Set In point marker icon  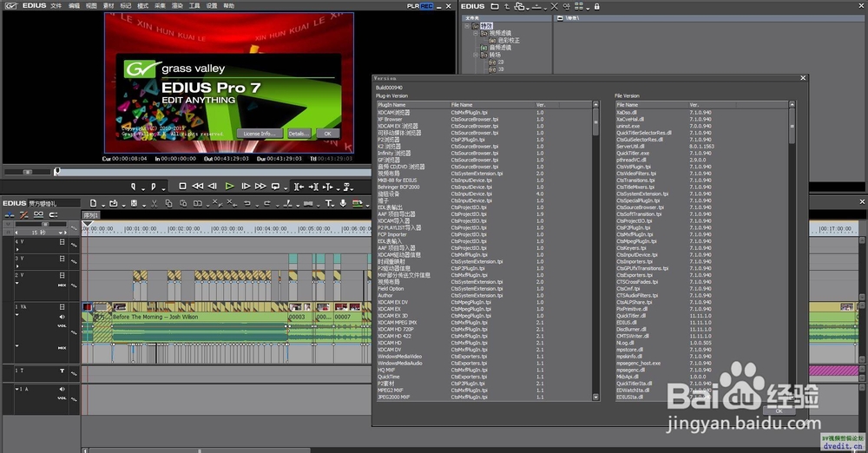click(x=134, y=187)
